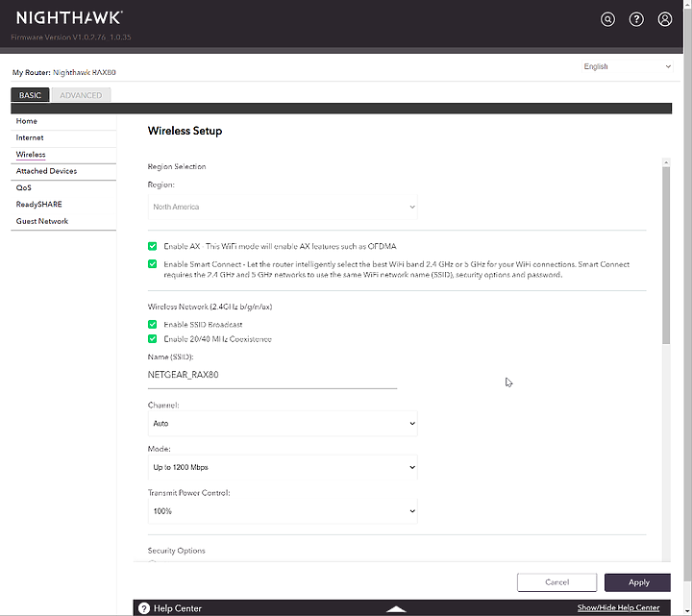The width and height of the screenshot is (692, 616).
Task: Open the Mode Up to 1200 Mbps dropdown
Action: point(283,467)
